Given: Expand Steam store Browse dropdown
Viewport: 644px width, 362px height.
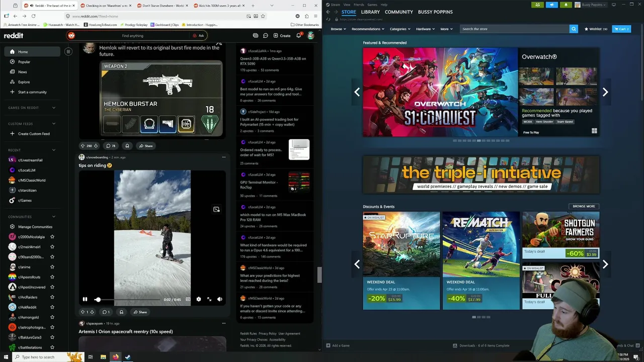Looking at the screenshot, I should [338, 29].
